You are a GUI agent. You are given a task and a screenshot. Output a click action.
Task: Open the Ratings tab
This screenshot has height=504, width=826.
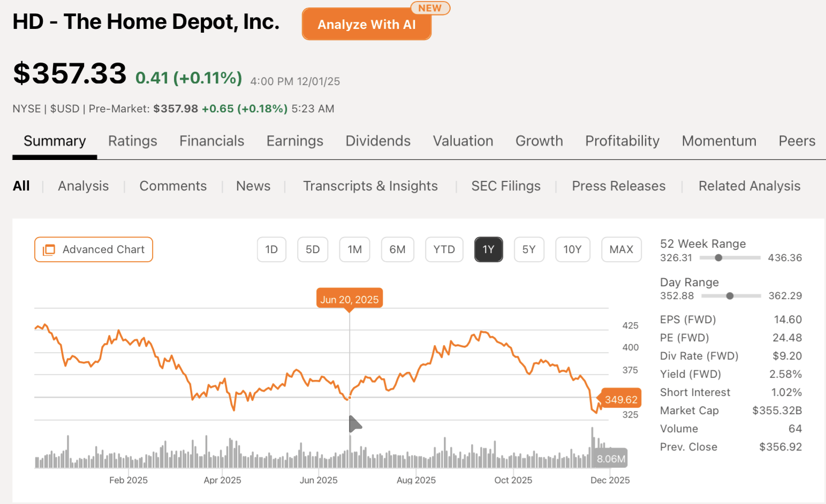point(132,141)
